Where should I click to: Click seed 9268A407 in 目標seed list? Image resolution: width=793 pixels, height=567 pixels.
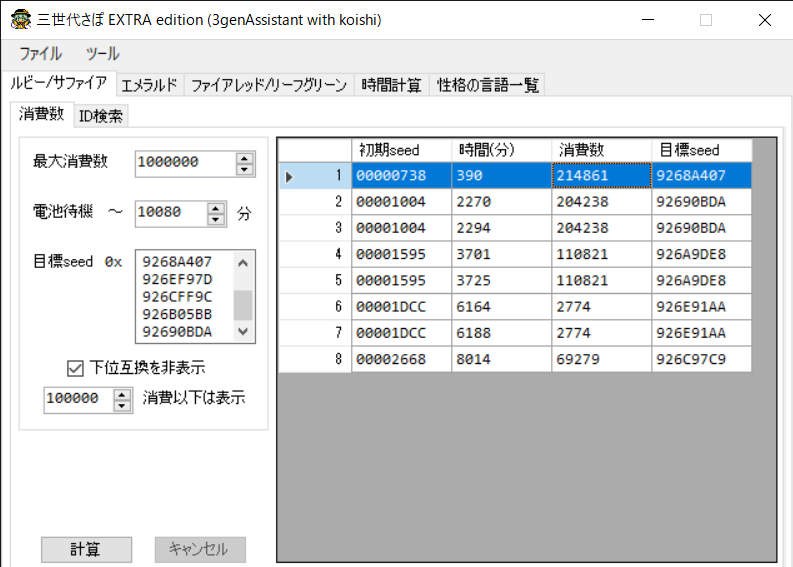click(x=177, y=262)
